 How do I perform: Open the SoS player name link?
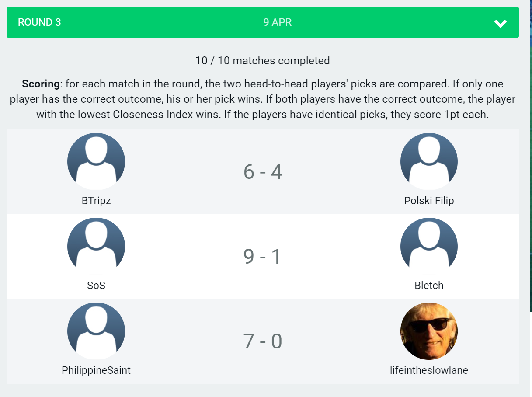coord(96,286)
